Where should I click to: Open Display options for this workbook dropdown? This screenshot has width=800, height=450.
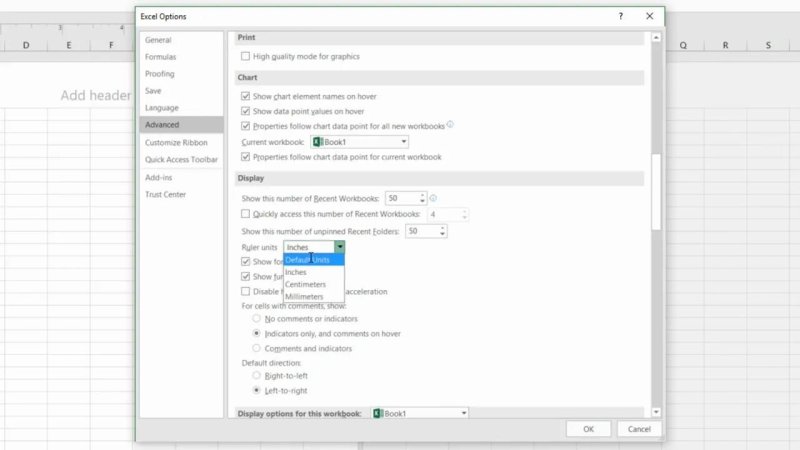tap(420, 413)
